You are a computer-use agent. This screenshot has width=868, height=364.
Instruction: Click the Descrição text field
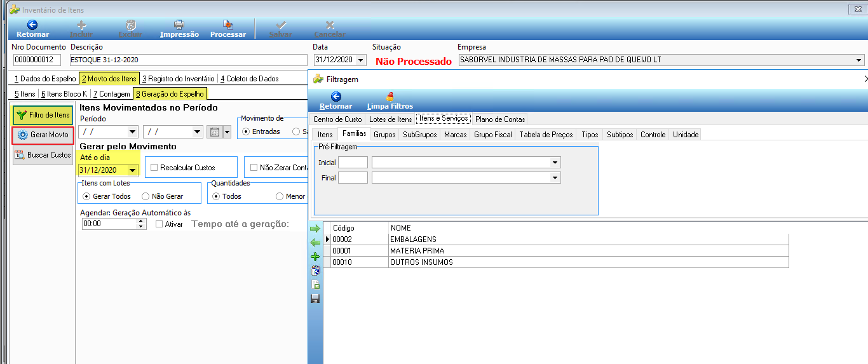pos(188,60)
